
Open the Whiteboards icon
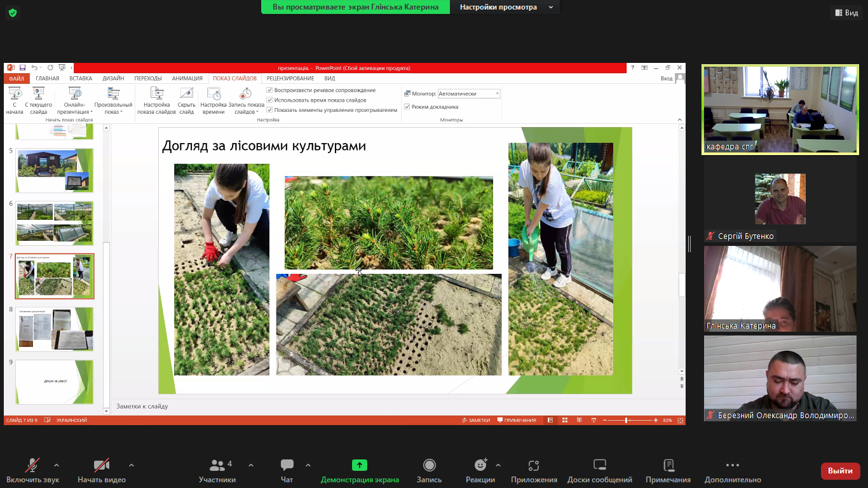599,465
